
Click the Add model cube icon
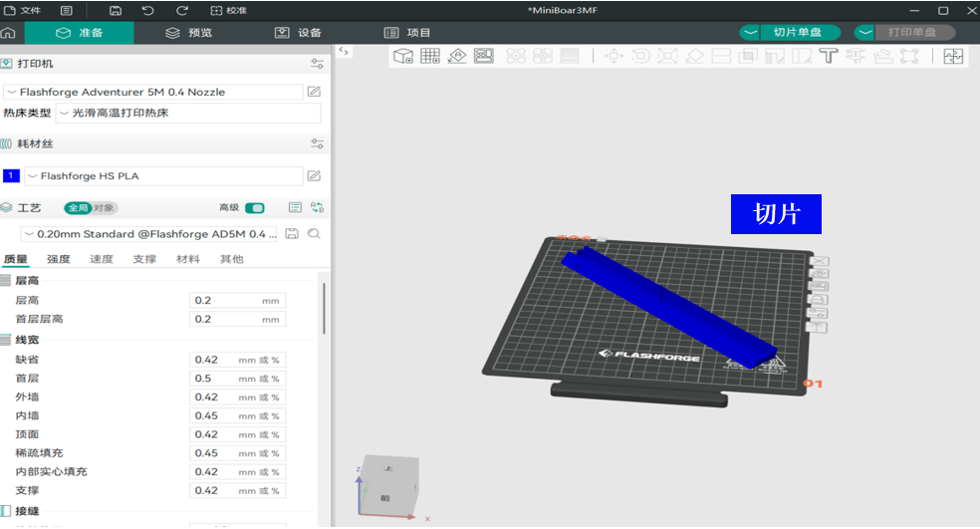tap(403, 56)
